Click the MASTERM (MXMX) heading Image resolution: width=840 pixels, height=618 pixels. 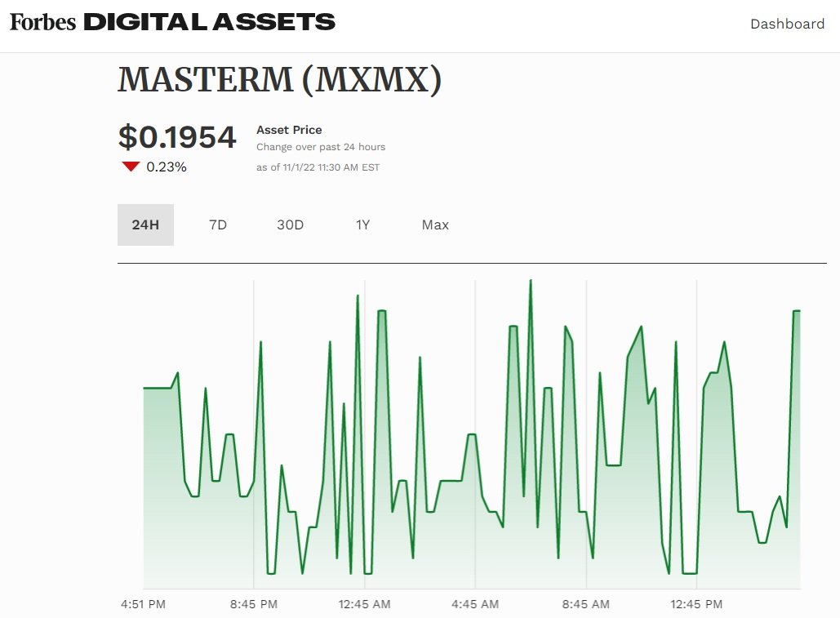coord(279,79)
